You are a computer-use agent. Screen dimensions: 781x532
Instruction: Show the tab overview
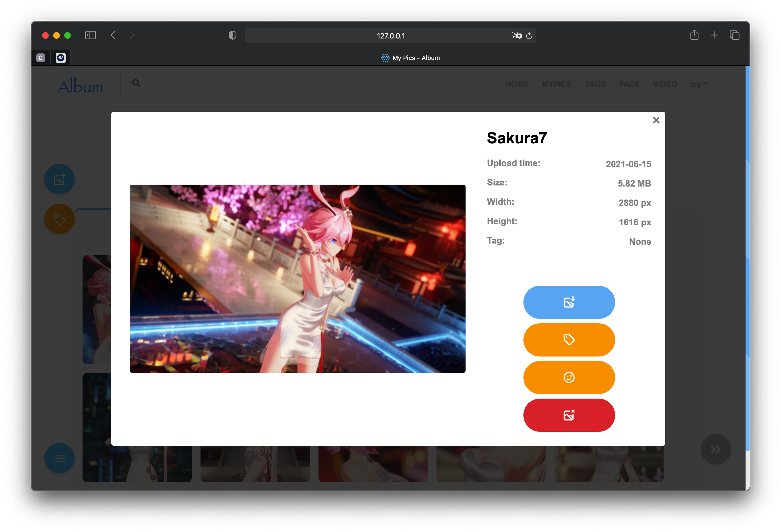pos(734,35)
